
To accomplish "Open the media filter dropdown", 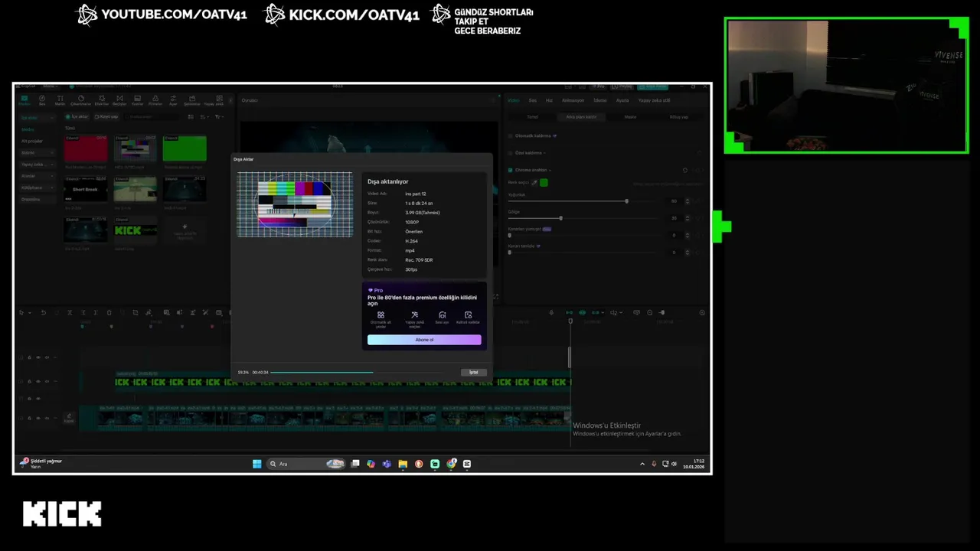I will click(219, 117).
